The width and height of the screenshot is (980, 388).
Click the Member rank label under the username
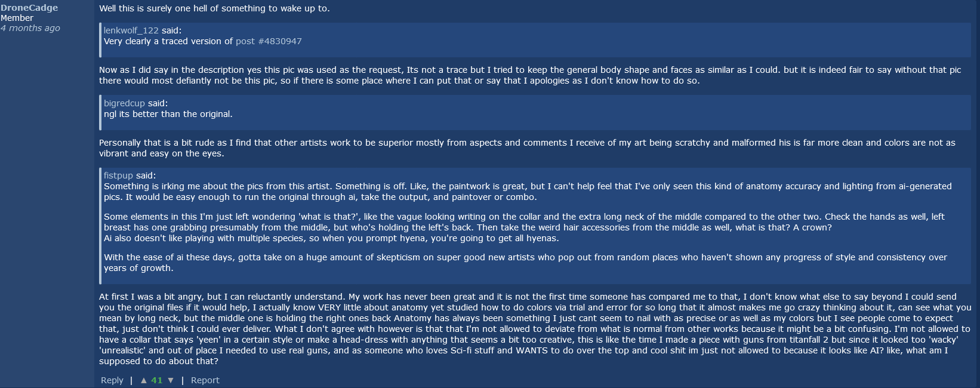[17, 18]
